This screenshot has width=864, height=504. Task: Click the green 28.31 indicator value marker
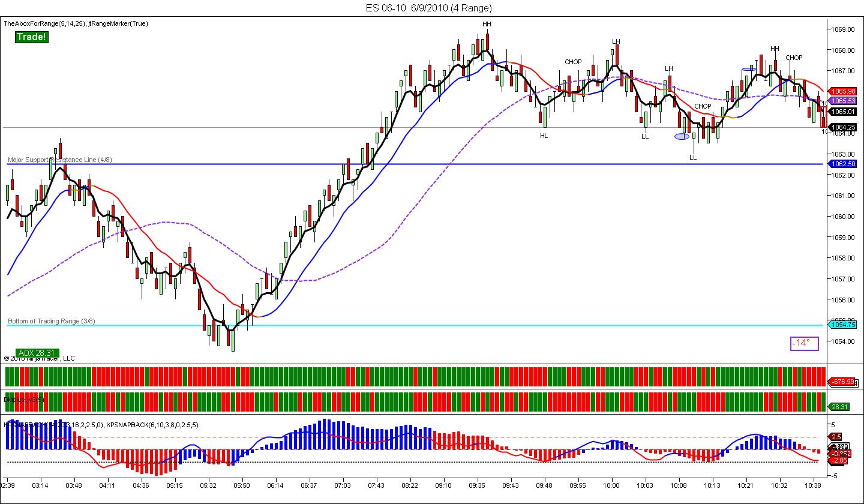(838, 407)
